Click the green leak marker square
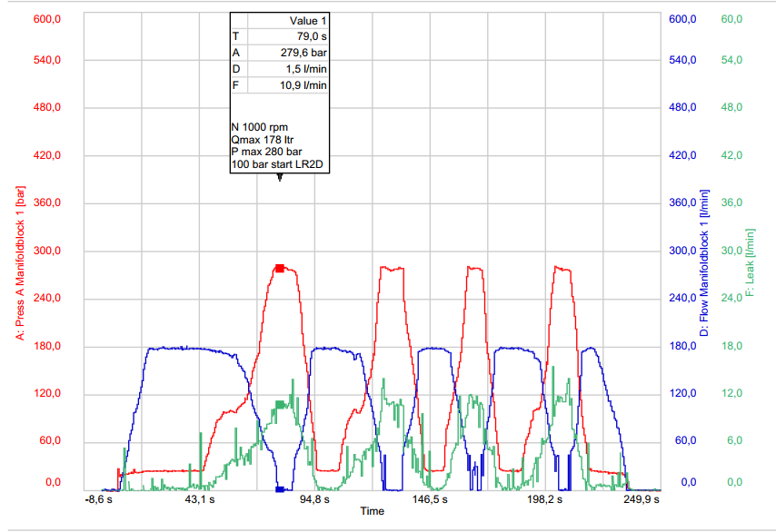The width and height of the screenshot is (776, 532). (x=280, y=404)
